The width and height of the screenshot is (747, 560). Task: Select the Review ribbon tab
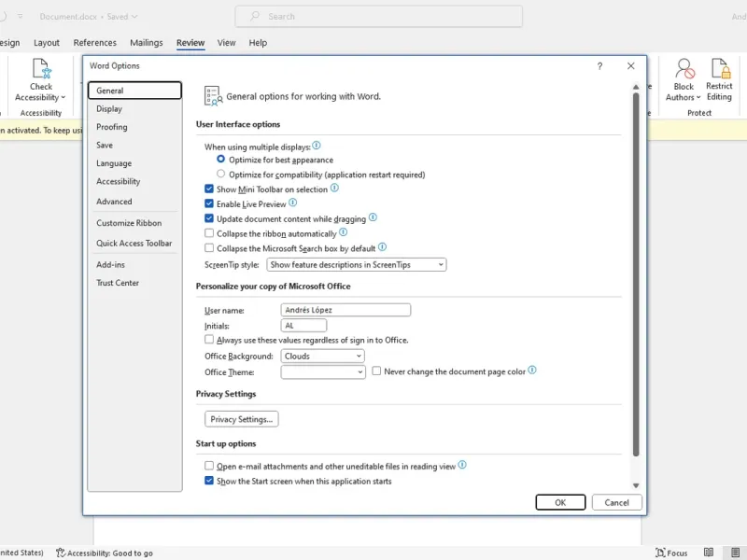190,43
